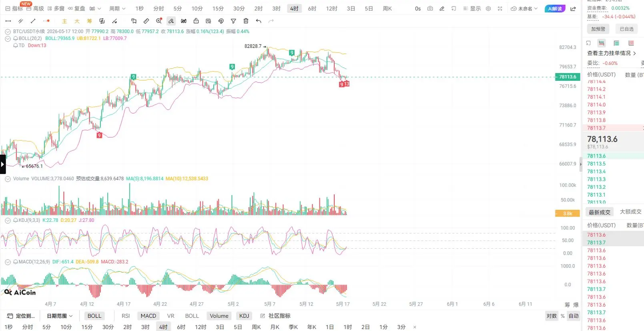Switch to the 周K timeframe in top bar
The height and width of the screenshot is (331, 644).
click(387, 8)
